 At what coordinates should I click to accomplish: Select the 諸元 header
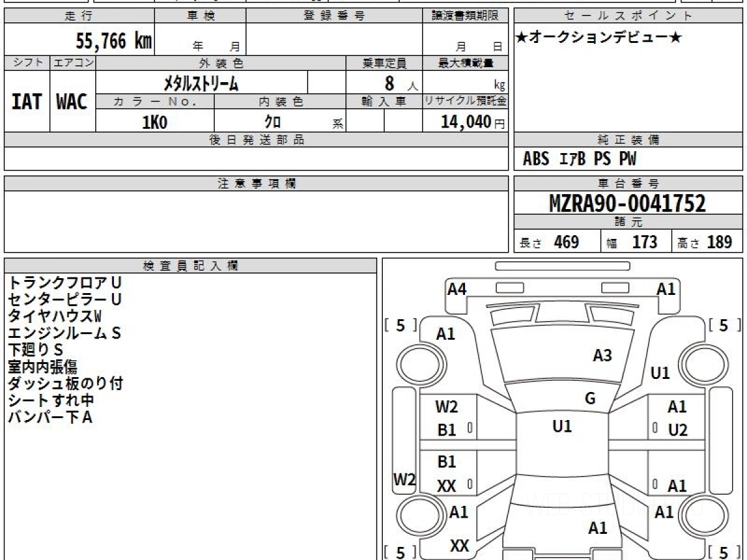pyautogui.click(x=629, y=222)
